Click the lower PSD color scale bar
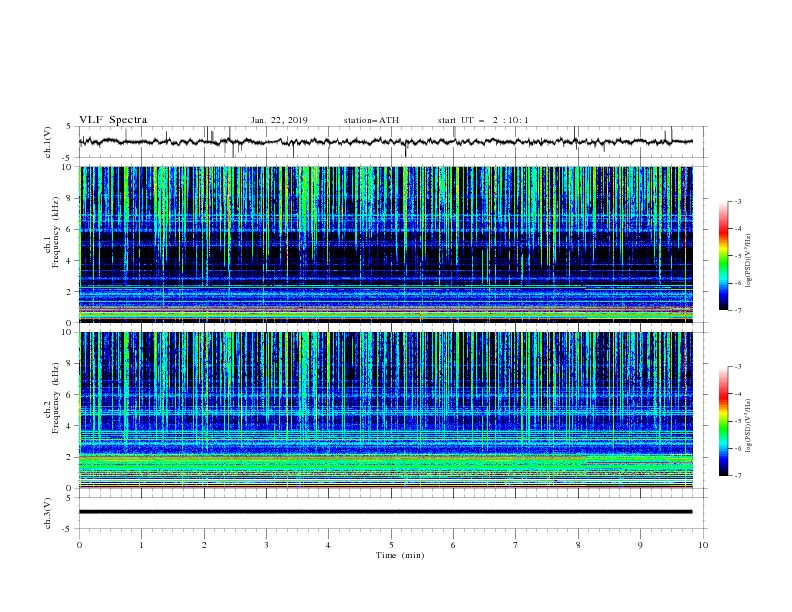Viewport: 792px width, 612px height. (x=724, y=421)
